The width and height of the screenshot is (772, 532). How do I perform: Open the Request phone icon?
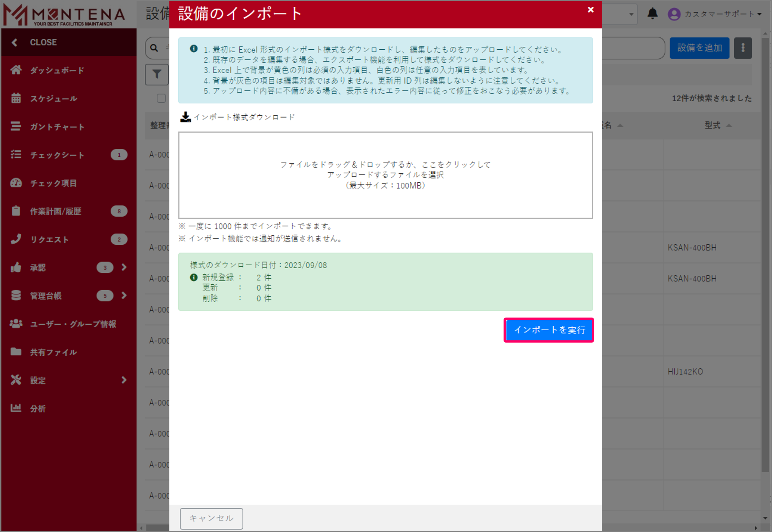16,239
